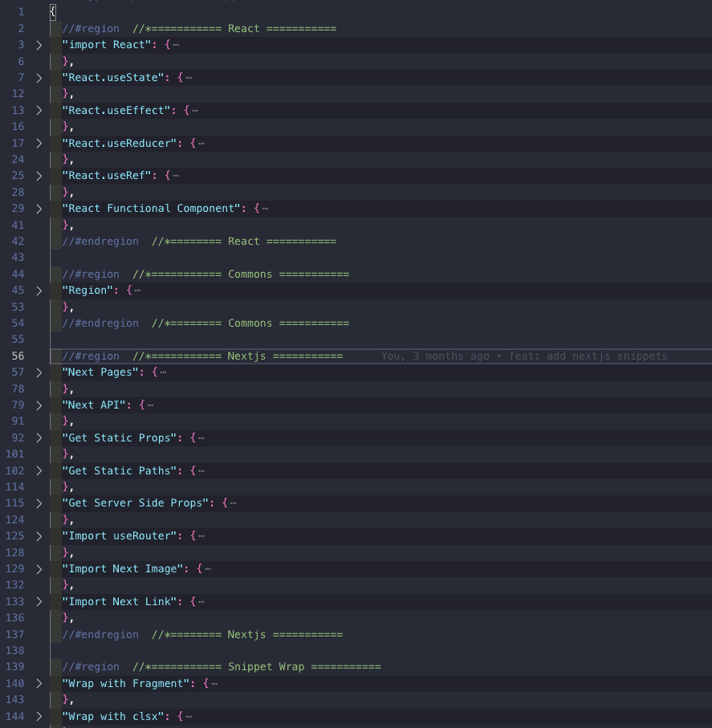Expand the "React.useReducer" fold arrow
Viewport: 712px width, 728px height.
click(39, 144)
